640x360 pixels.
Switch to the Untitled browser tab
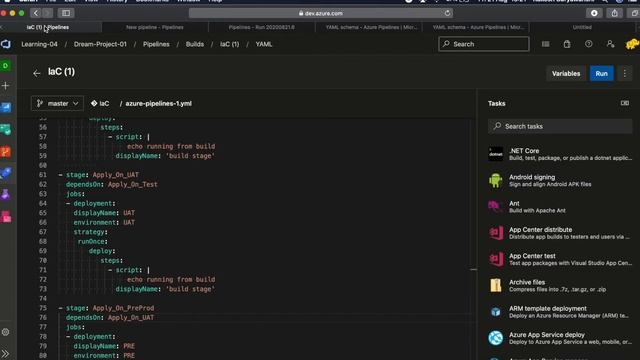pyautogui.click(x=582, y=27)
